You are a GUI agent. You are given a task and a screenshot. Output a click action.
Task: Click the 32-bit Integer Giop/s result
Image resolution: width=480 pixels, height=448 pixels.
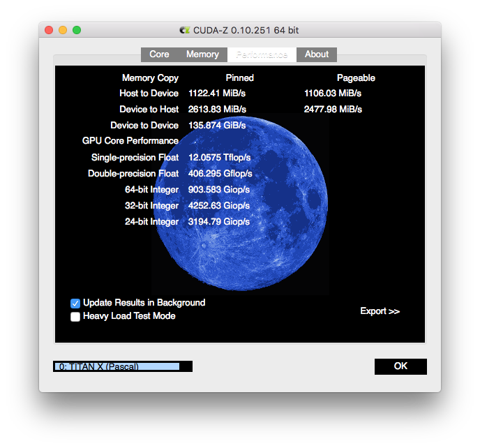tap(219, 206)
